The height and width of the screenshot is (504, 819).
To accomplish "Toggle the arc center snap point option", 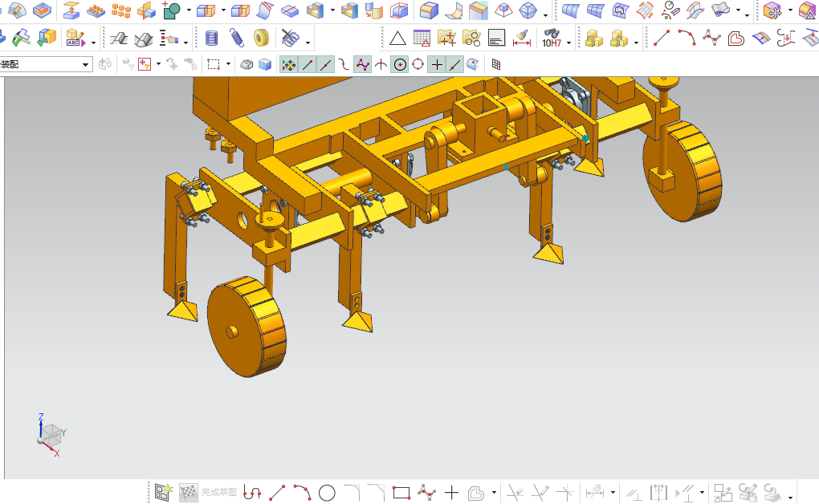I will point(399,65).
